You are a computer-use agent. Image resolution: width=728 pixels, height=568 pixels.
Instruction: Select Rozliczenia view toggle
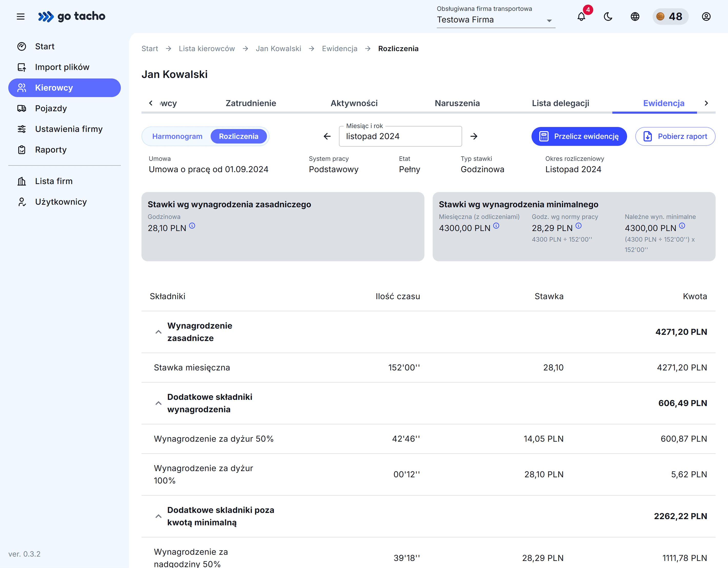[x=239, y=136]
